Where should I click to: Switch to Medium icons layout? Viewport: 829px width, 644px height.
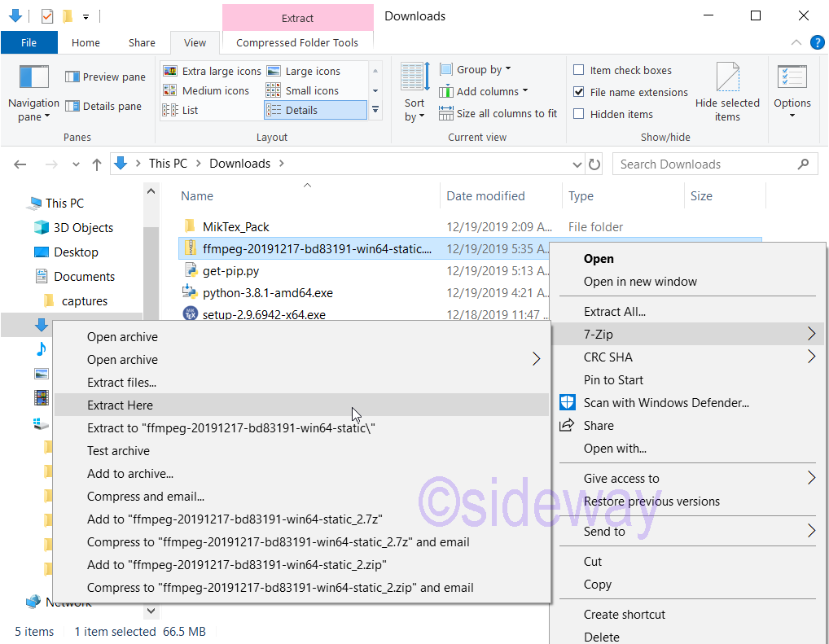(x=206, y=90)
